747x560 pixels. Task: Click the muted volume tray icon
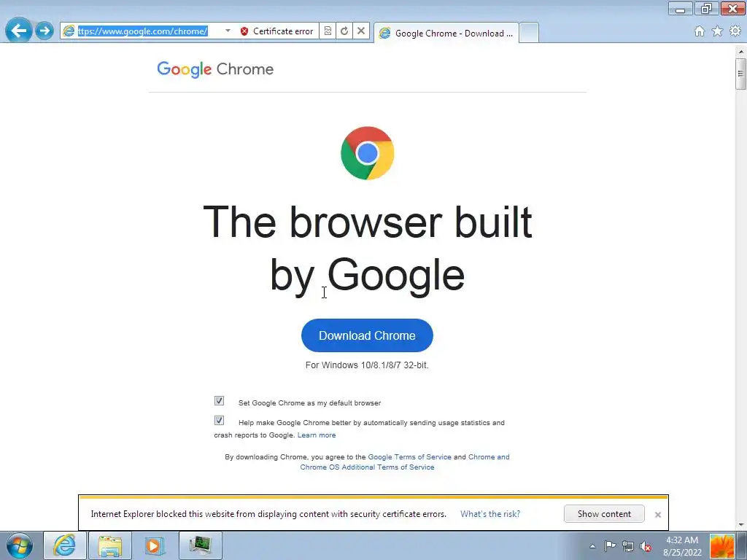click(646, 546)
